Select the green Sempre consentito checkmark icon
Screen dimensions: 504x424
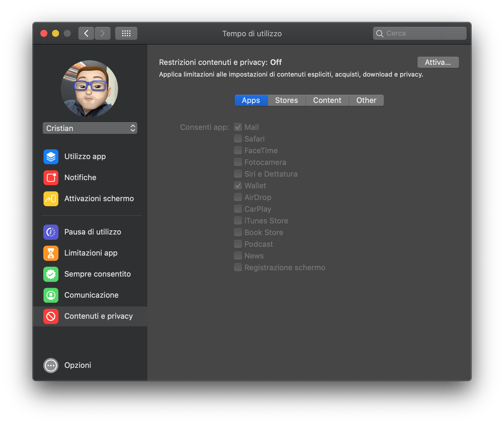[x=51, y=274]
